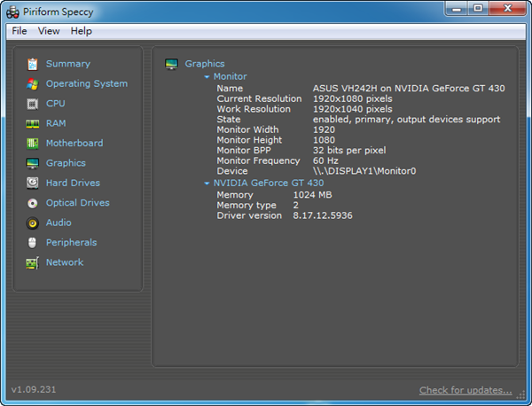The image size is (532, 406).
Task: Open the View menu
Action: tap(49, 31)
